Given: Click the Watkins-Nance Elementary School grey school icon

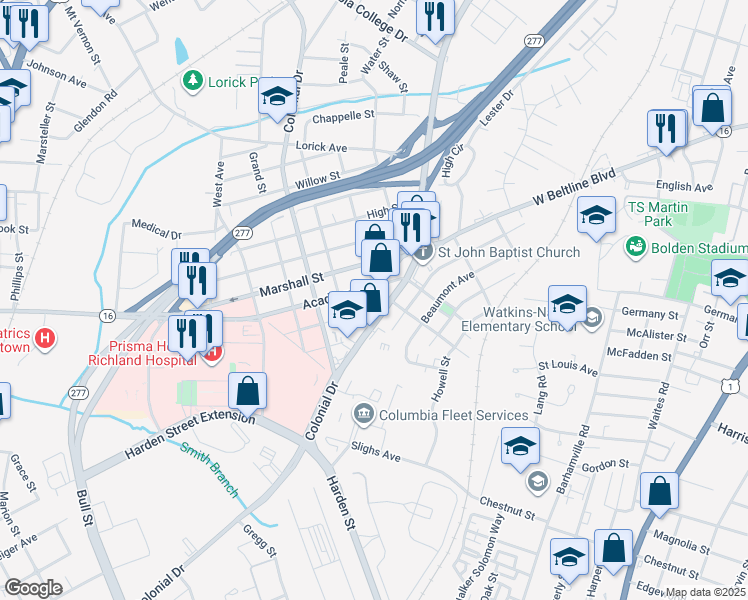Looking at the screenshot, I should [592, 318].
